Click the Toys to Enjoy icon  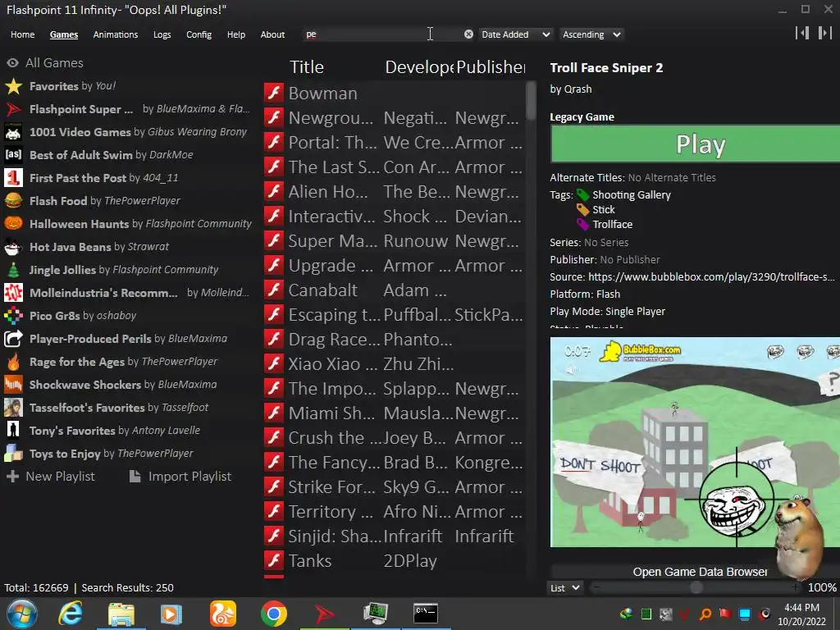(x=13, y=453)
